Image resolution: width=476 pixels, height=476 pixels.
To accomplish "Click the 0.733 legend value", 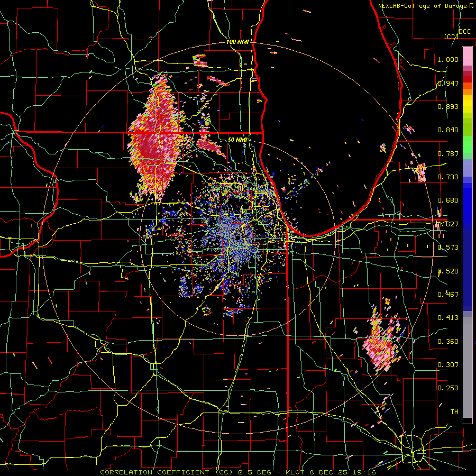I will [448, 177].
